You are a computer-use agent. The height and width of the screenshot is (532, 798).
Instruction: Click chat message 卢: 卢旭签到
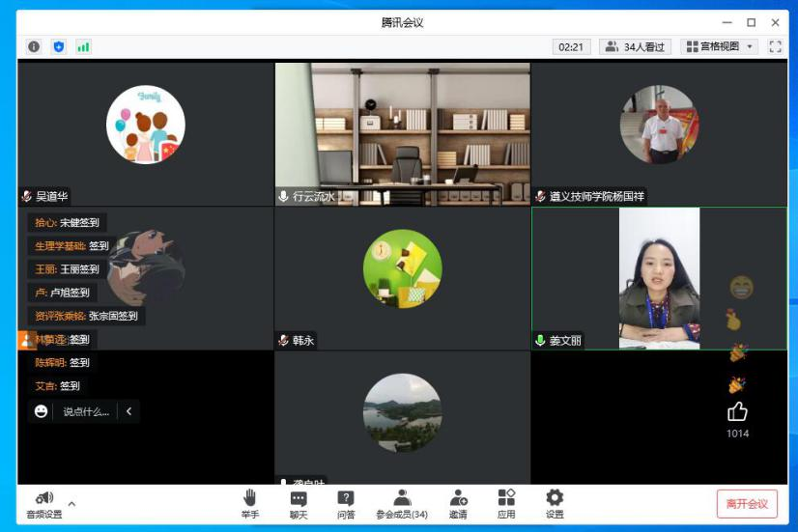point(62,293)
